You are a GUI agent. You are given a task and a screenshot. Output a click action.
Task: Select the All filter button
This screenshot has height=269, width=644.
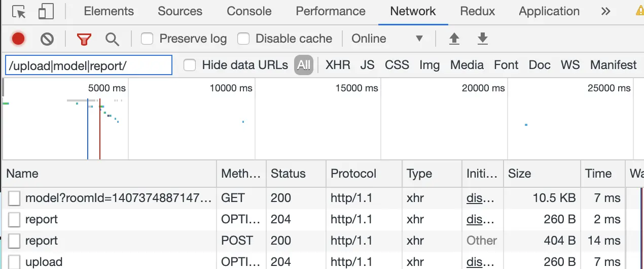tap(304, 65)
